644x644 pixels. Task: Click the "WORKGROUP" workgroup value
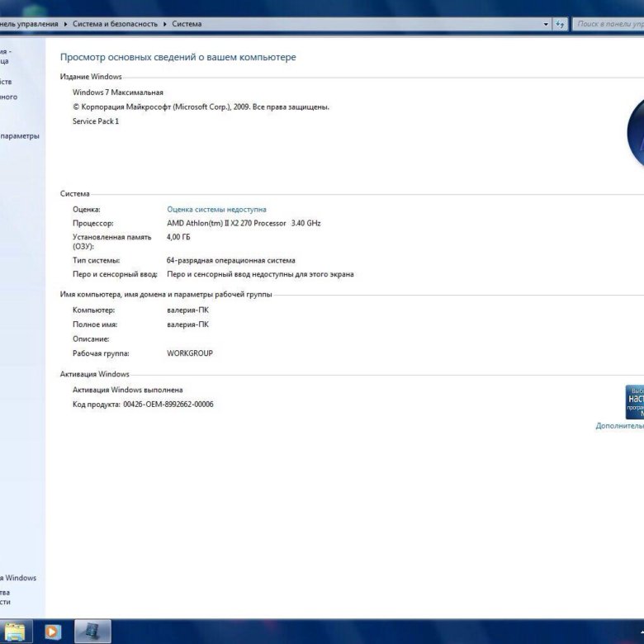point(190,353)
